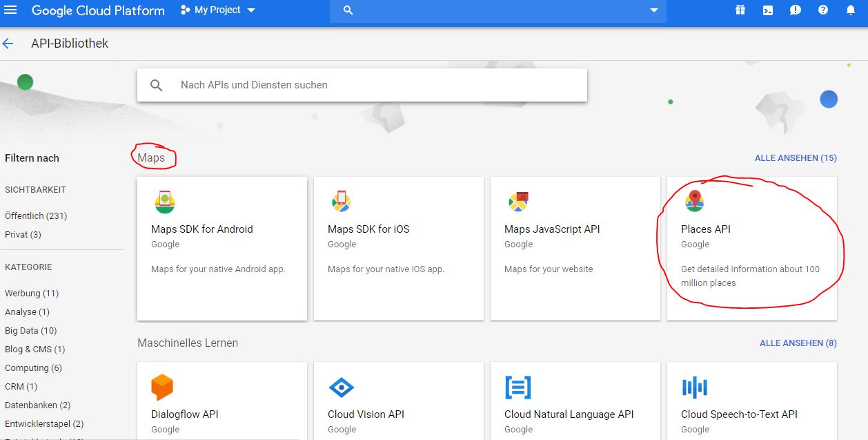Viewport: 868px width, 440px height.
Task: Click the Dialogflow API cube icon
Action: pos(162,388)
